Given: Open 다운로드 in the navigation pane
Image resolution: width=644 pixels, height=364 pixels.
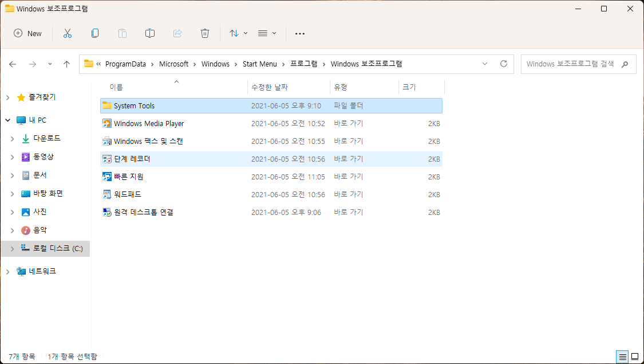Looking at the screenshot, I should click(x=47, y=138).
